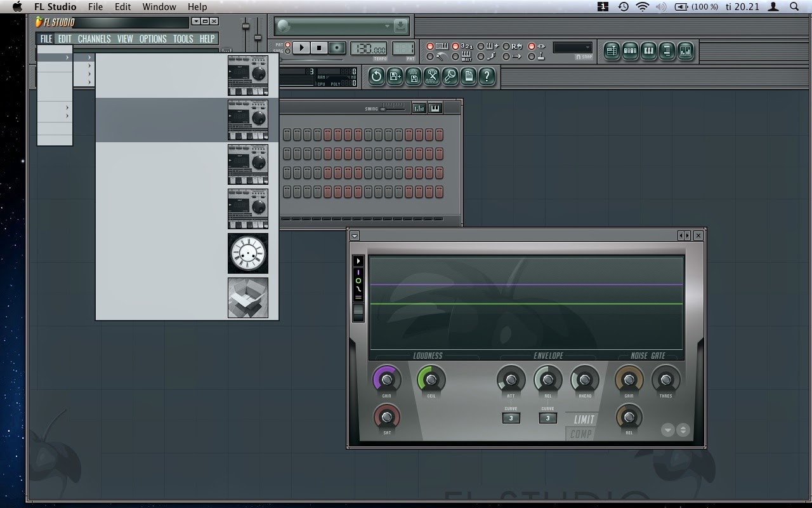Open Spotlight search in macOS menu bar
The width and height of the screenshot is (812, 508).
click(794, 7)
